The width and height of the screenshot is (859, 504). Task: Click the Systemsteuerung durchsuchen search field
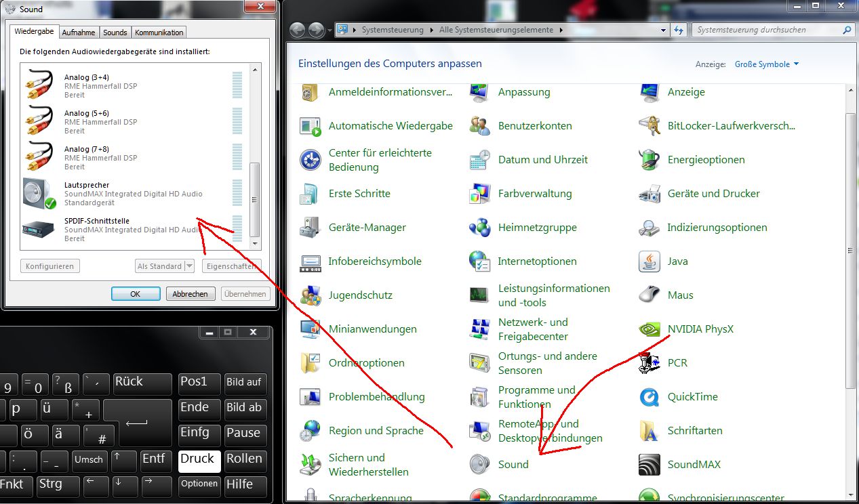[x=773, y=30]
